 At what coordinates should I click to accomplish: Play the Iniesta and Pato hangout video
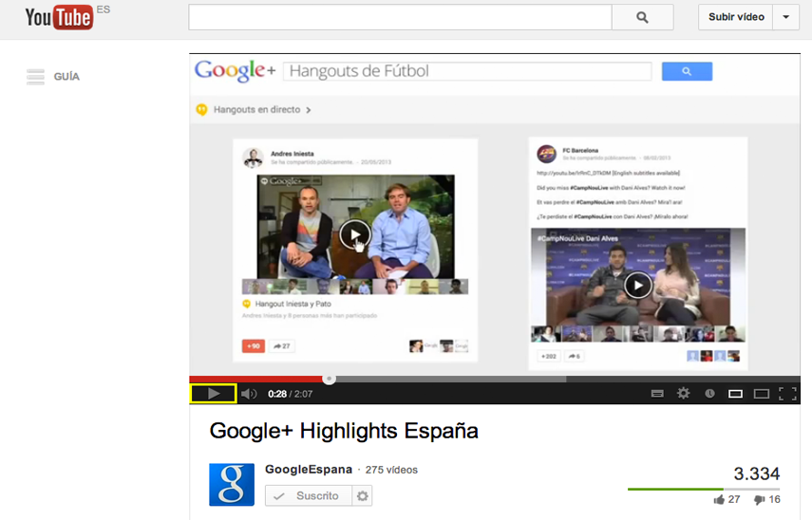pos(355,234)
